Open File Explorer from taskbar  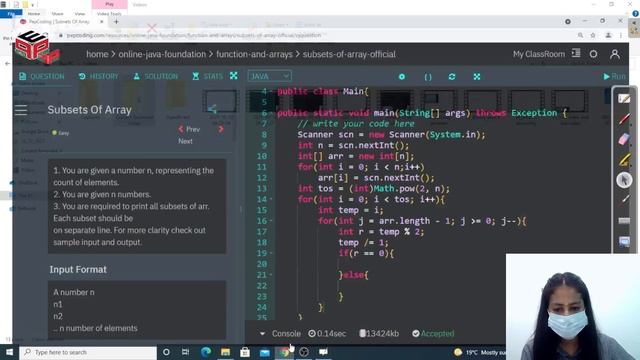(x=225, y=352)
